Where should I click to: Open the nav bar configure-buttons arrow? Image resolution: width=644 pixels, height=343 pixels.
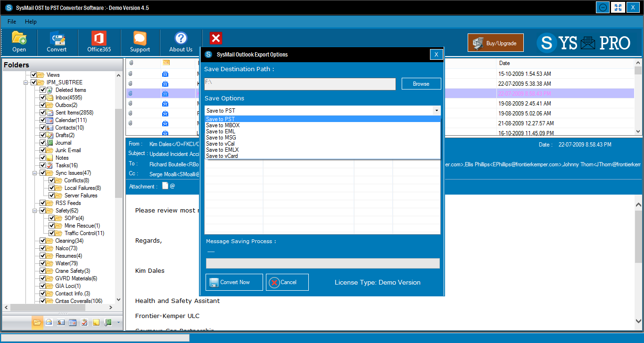point(118,323)
